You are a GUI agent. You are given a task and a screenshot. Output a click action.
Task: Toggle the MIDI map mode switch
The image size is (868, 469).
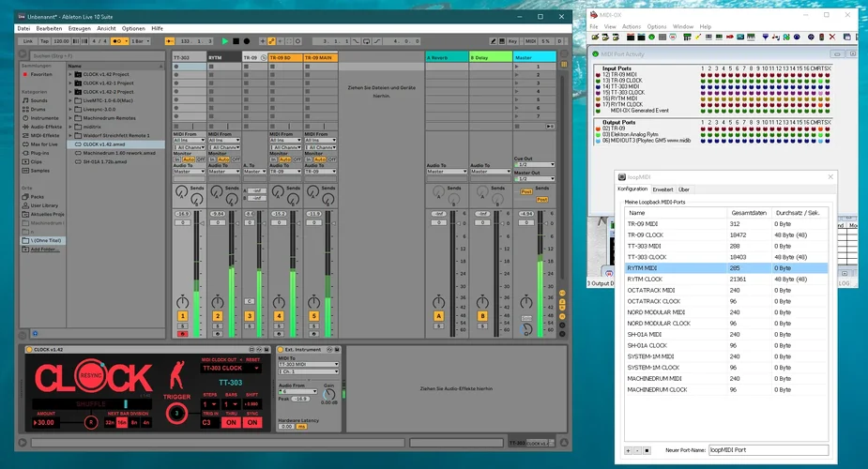[x=530, y=41]
